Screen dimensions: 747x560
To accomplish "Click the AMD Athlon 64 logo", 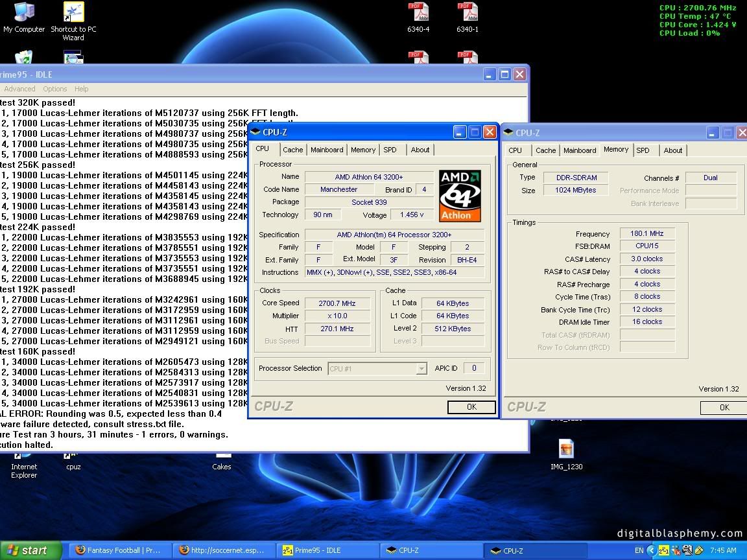I will 460,195.
